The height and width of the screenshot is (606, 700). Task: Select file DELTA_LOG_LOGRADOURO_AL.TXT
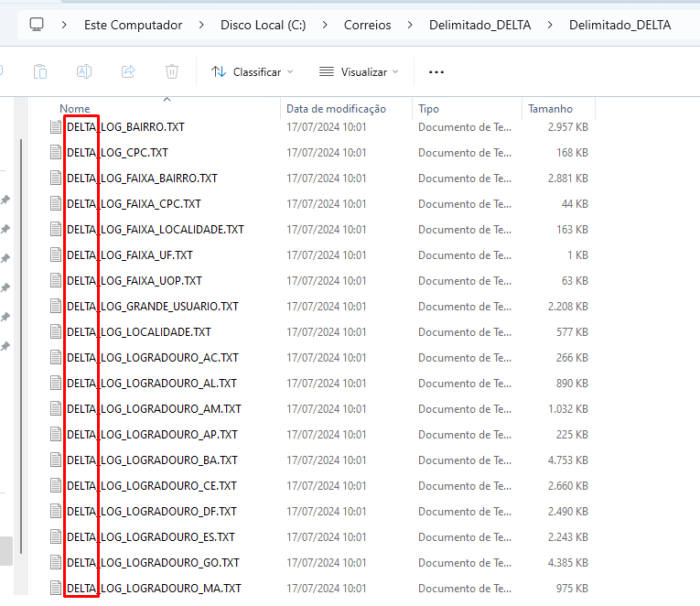tap(152, 384)
